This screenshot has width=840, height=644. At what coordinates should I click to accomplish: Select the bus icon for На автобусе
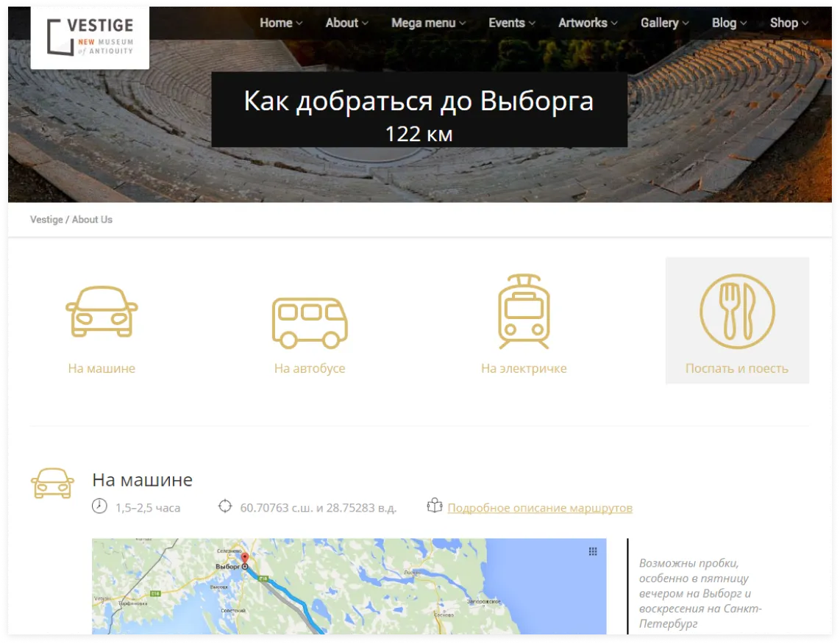(x=310, y=323)
